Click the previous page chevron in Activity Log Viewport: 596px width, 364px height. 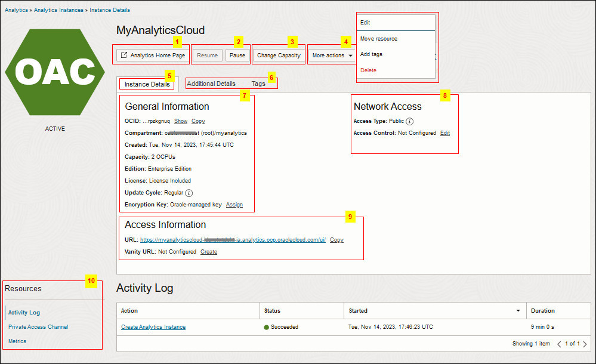pyautogui.click(x=559, y=344)
